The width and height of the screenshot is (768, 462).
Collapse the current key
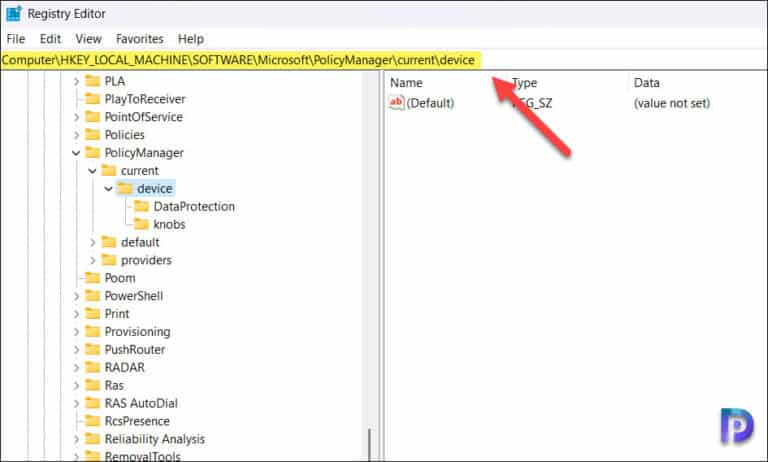(x=92, y=171)
